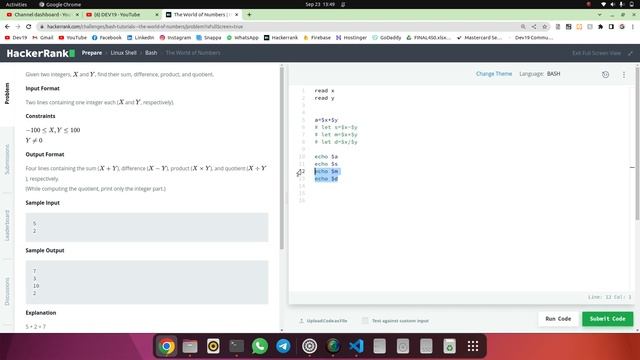Click Submit Code button

pyautogui.click(x=607, y=319)
